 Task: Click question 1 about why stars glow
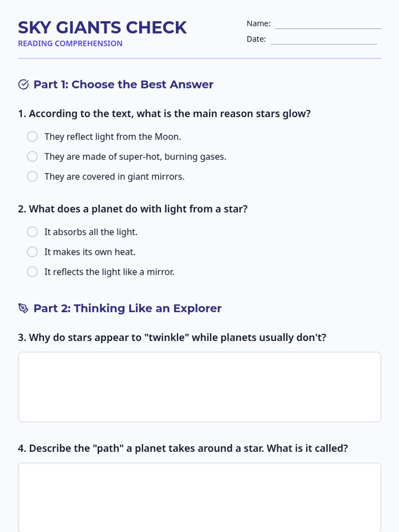(x=164, y=114)
